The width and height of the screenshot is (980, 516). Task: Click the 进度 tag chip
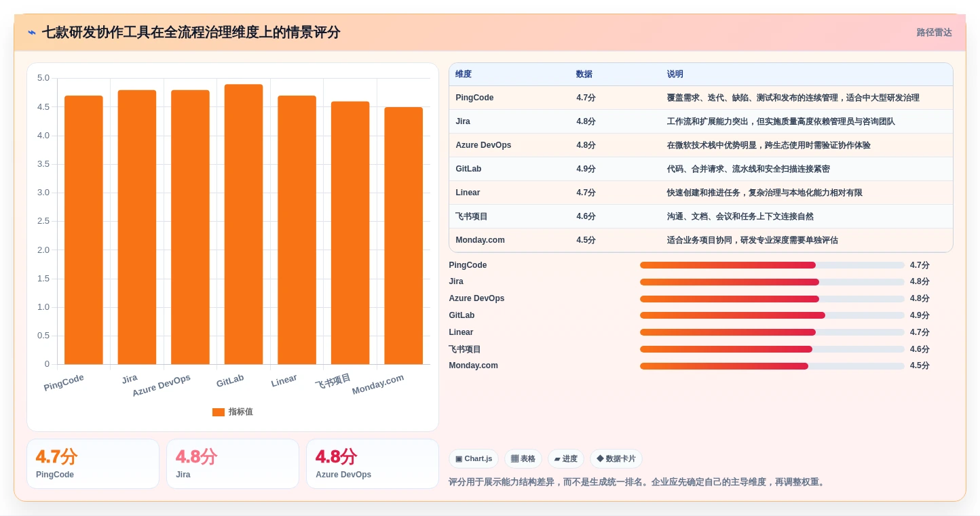565,459
